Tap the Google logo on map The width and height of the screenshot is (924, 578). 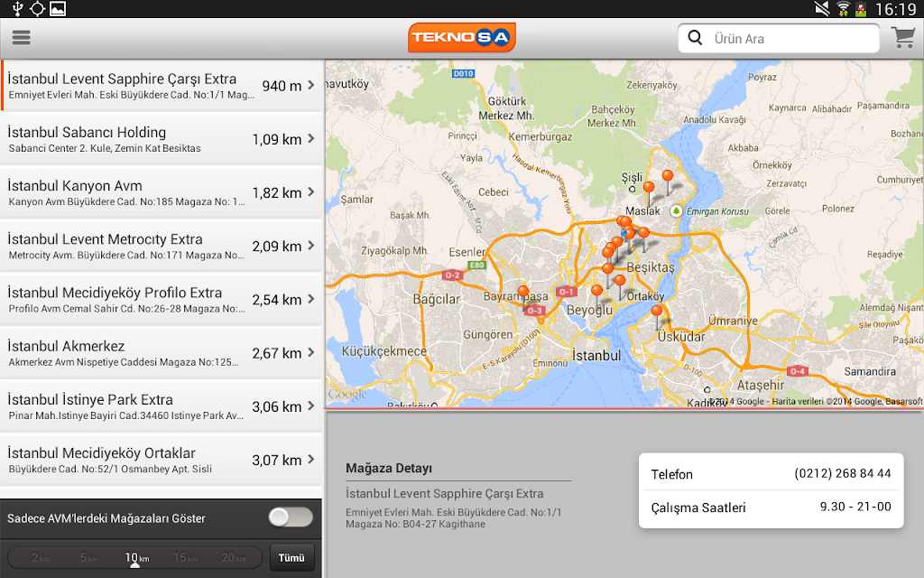tap(347, 394)
